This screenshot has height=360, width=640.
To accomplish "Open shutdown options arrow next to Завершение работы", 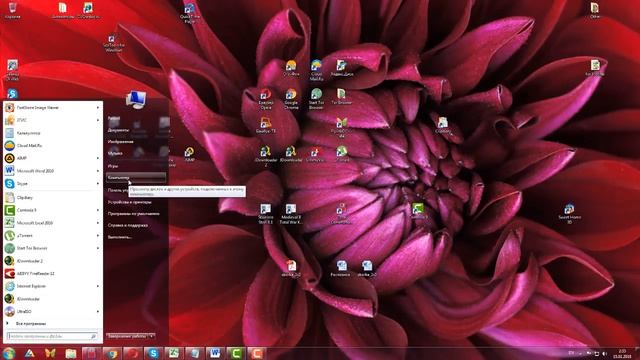I will pos(151,336).
